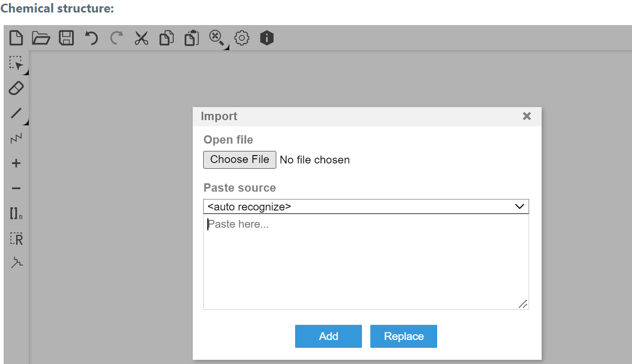Click the Choose File button
The image size is (632, 364).
coord(239,160)
